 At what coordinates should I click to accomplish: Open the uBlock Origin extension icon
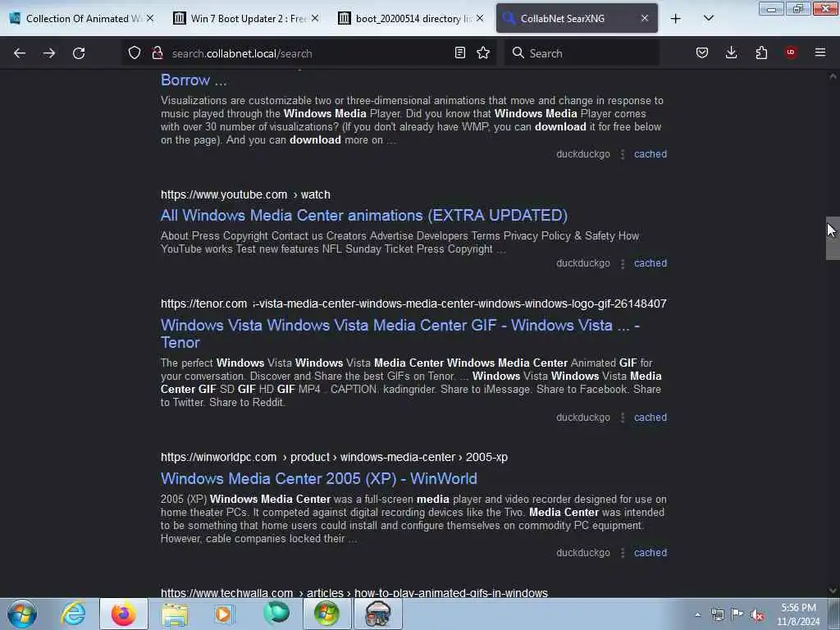[791, 52]
